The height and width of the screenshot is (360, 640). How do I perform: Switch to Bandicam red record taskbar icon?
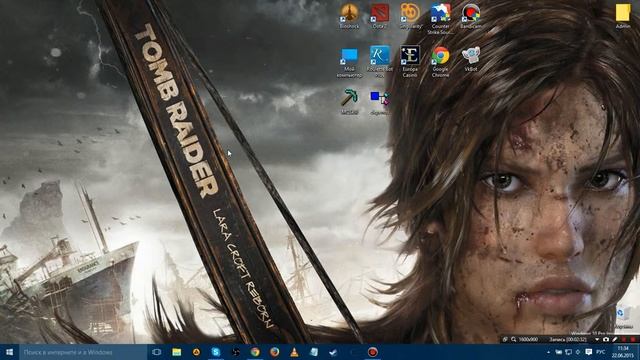coord(372,352)
